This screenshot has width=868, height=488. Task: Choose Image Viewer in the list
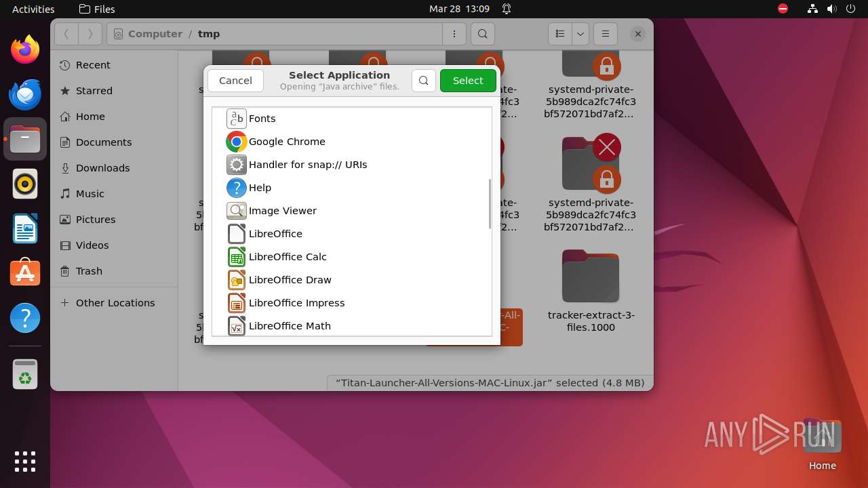pyautogui.click(x=352, y=211)
